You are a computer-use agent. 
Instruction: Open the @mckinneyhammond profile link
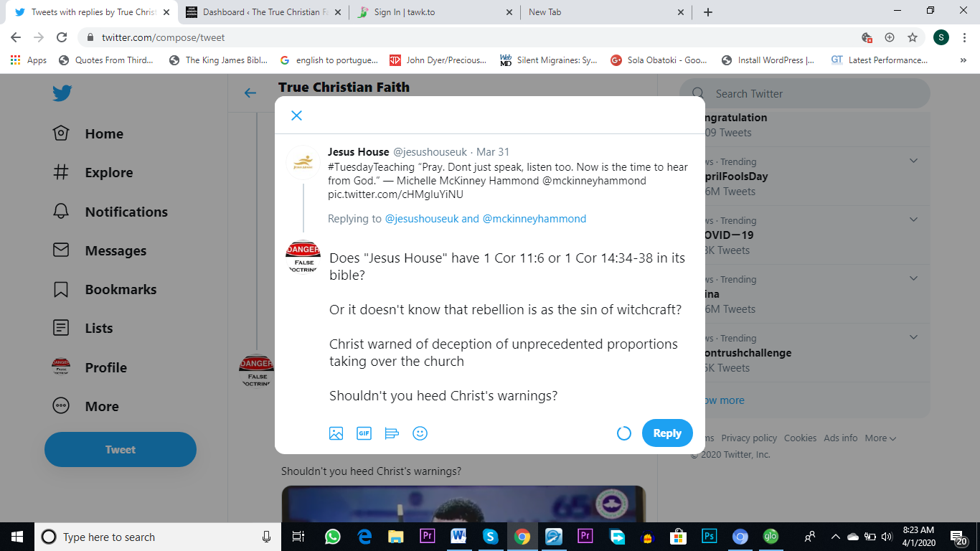534,219
